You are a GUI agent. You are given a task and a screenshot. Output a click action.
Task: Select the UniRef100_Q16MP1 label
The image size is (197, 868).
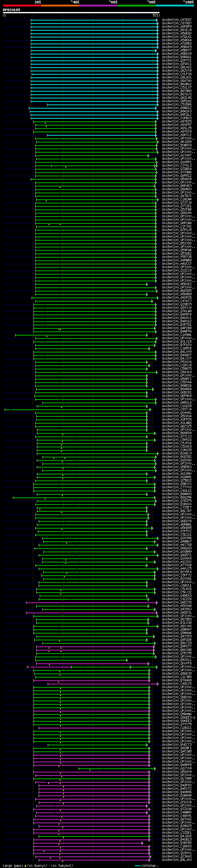(x=177, y=162)
